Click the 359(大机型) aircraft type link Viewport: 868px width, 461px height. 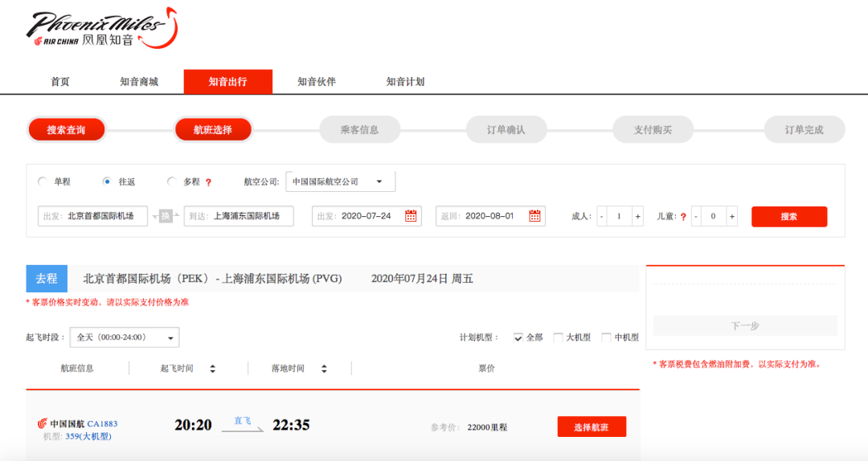tap(88, 436)
